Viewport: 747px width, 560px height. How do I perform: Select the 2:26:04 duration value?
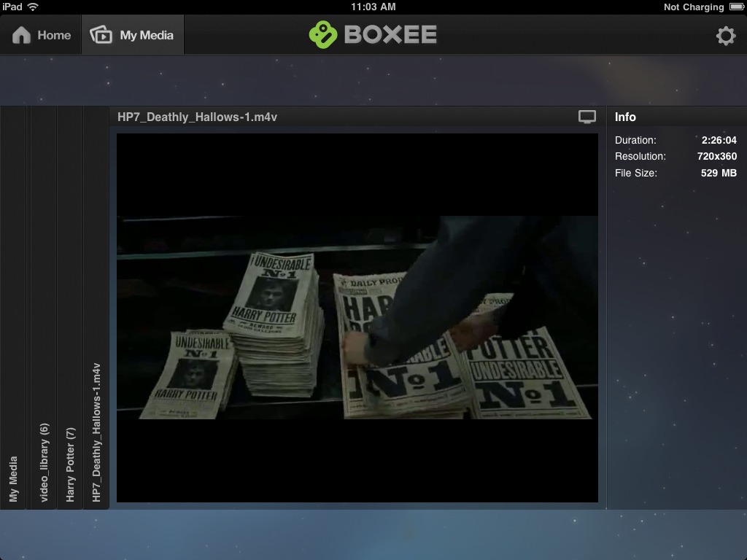719,140
